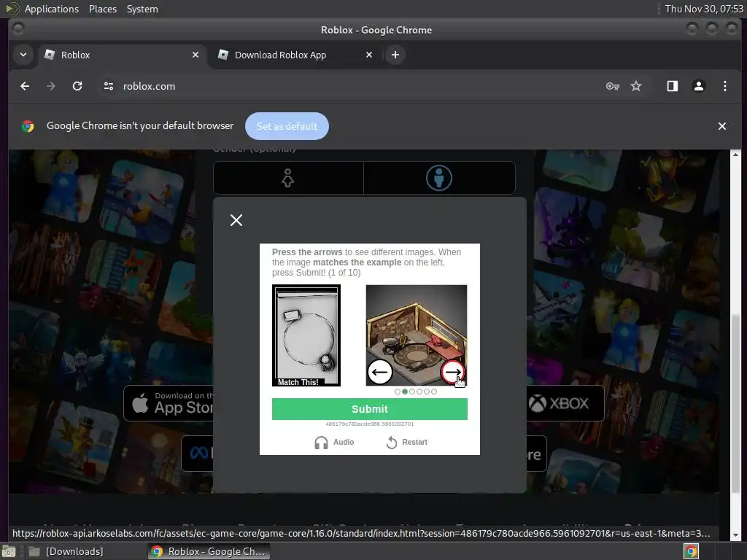Click the address bar showing roblox.com

coord(352,86)
